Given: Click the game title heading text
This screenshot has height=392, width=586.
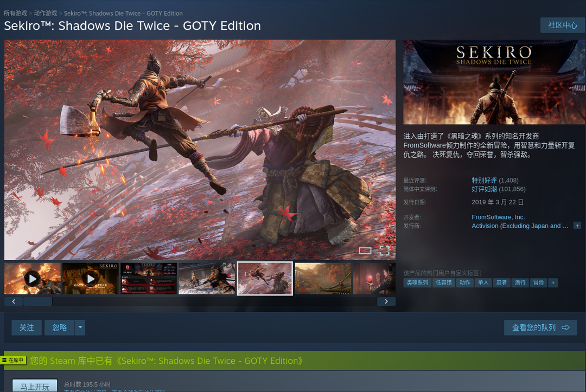Looking at the screenshot, I should pyautogui.click(x=132, y=26).
